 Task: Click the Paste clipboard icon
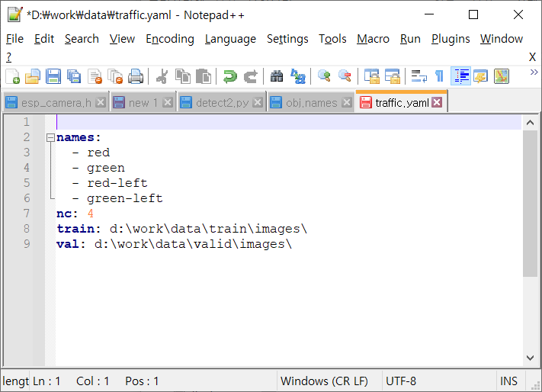click(x=204, y=76)
